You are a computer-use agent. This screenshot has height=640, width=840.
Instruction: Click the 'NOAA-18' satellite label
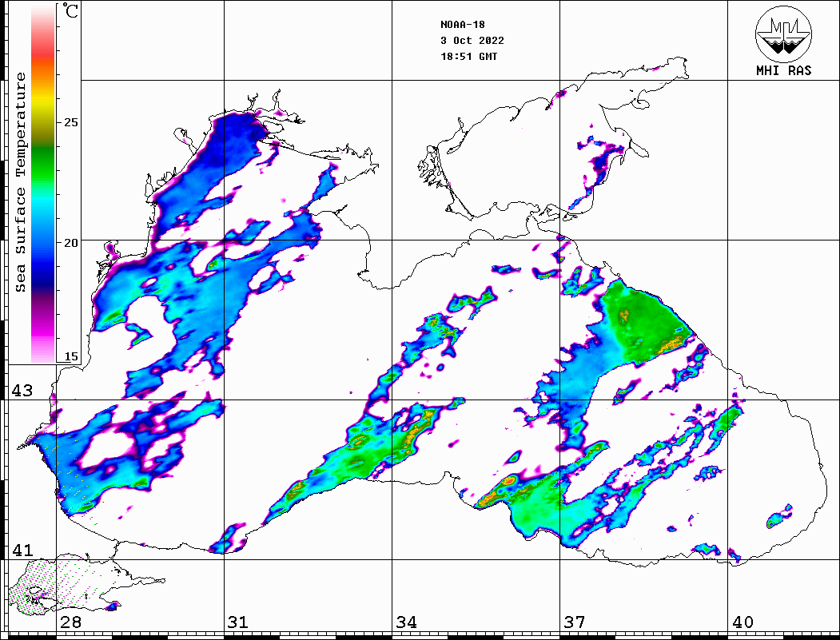(463, 25)
